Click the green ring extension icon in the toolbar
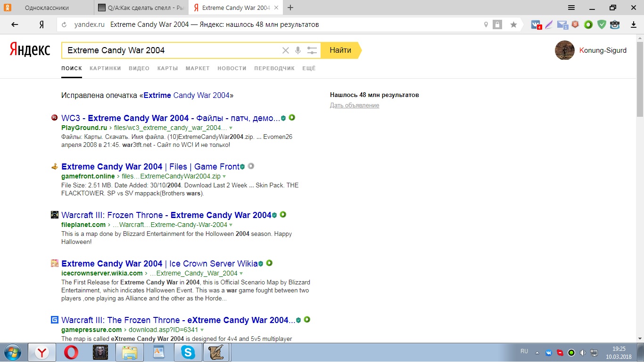 point(588,24)
